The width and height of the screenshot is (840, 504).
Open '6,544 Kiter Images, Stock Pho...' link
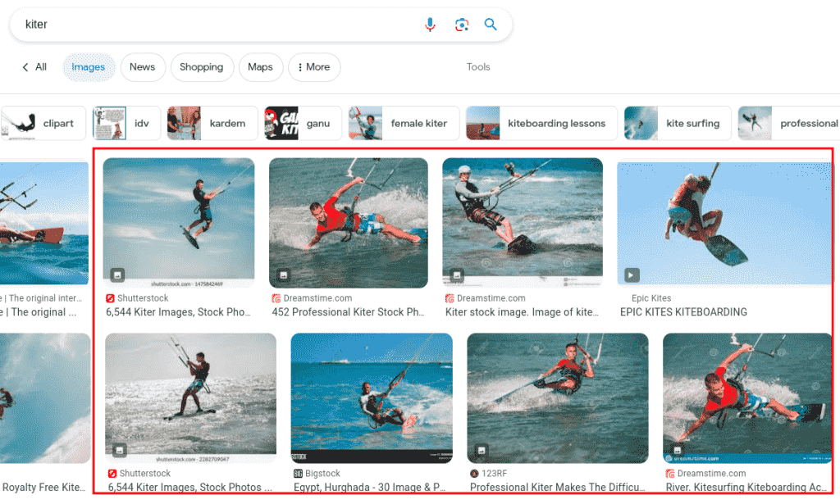coord(178,312)
